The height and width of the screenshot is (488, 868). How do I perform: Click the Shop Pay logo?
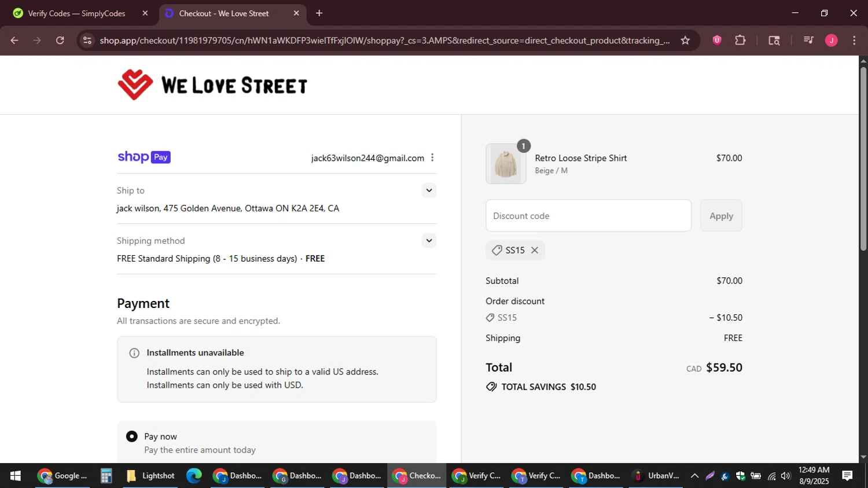coord(144,157)
